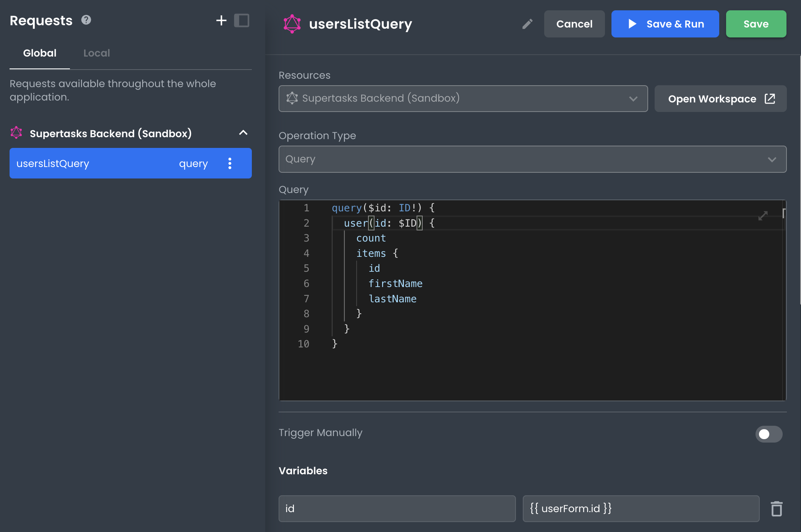Viewport: 801px width, 532px height.
Task: Click the pencil icon to rename usersListQuery
Action: [527, 24]
